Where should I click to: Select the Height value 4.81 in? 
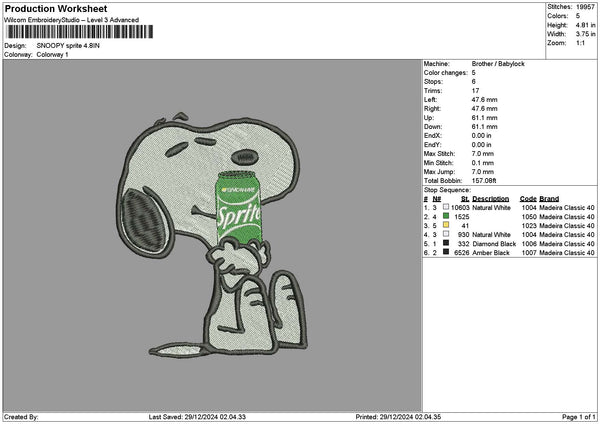(585, 25)
